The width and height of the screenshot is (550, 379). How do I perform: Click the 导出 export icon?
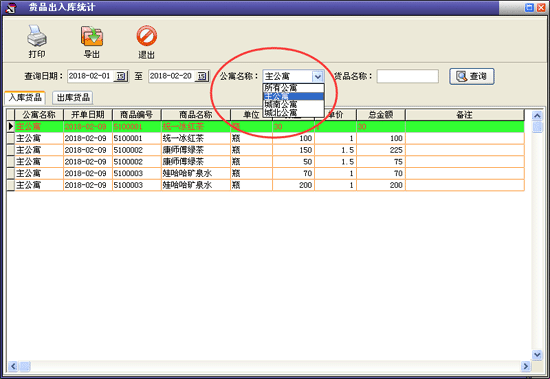[x=92, y=36]
